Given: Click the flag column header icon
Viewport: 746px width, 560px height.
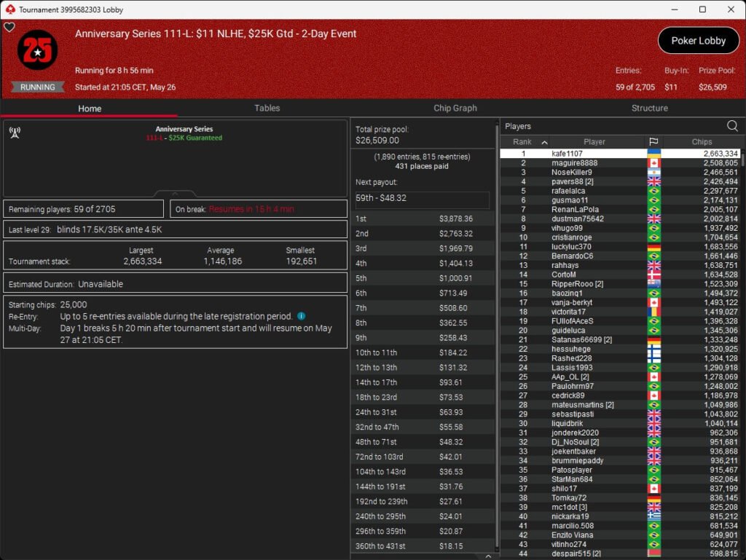Looking at the screenshot, I should [x=653, y=142].
